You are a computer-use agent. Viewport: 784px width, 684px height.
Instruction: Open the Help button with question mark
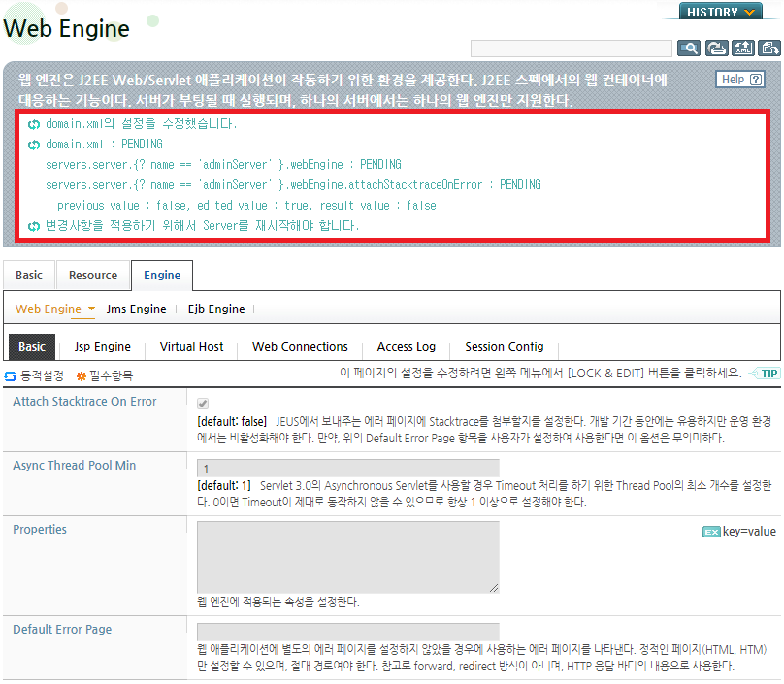[740, 80]
